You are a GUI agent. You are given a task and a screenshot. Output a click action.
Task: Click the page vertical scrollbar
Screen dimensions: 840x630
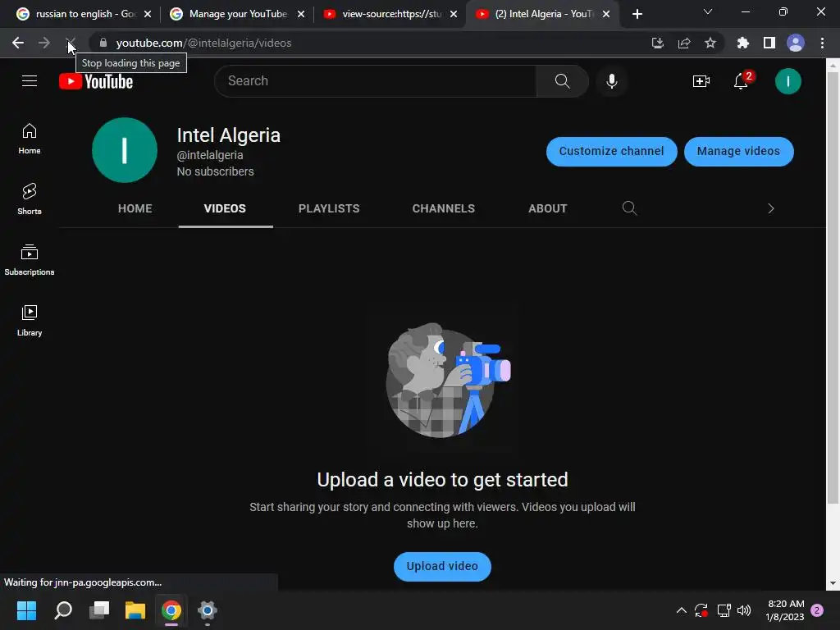(833, 290)
